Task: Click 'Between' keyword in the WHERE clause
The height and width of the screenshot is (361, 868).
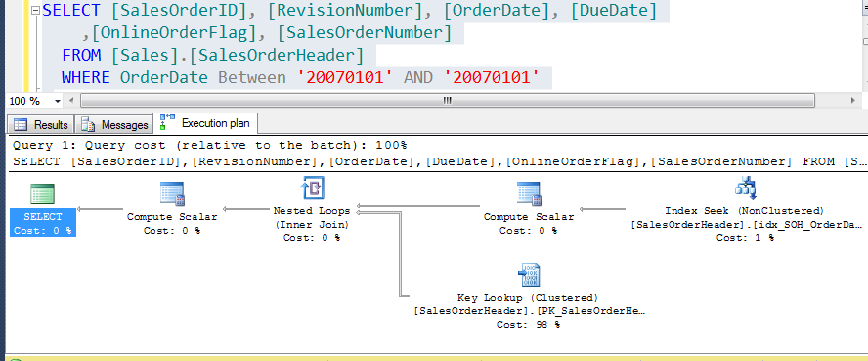Action: point(252,77)
